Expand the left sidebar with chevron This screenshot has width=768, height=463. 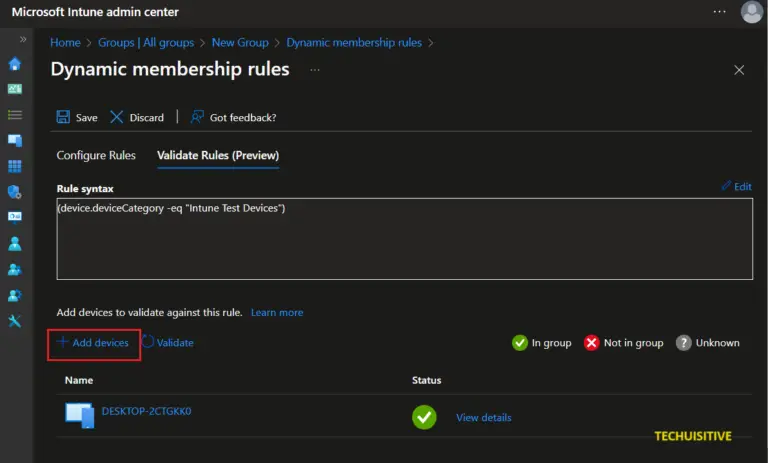pyautogui.click(x=23, y=39)
